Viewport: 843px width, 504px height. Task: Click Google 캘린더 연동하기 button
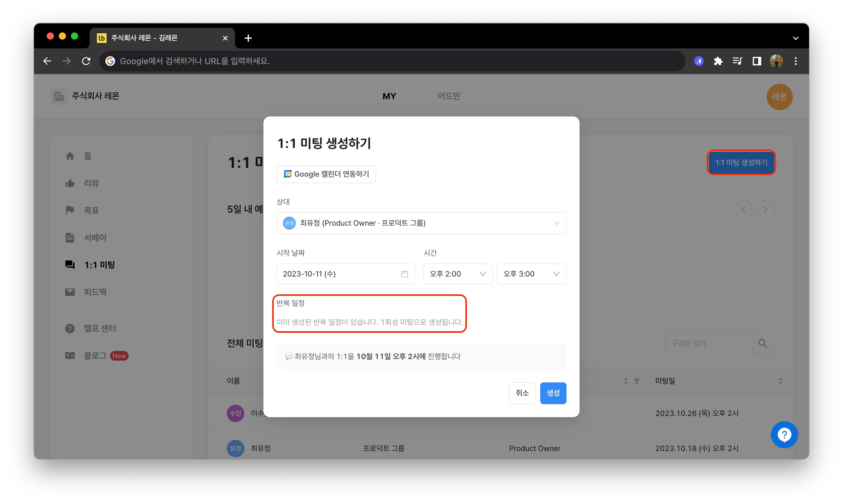click(x=326, y=174)
